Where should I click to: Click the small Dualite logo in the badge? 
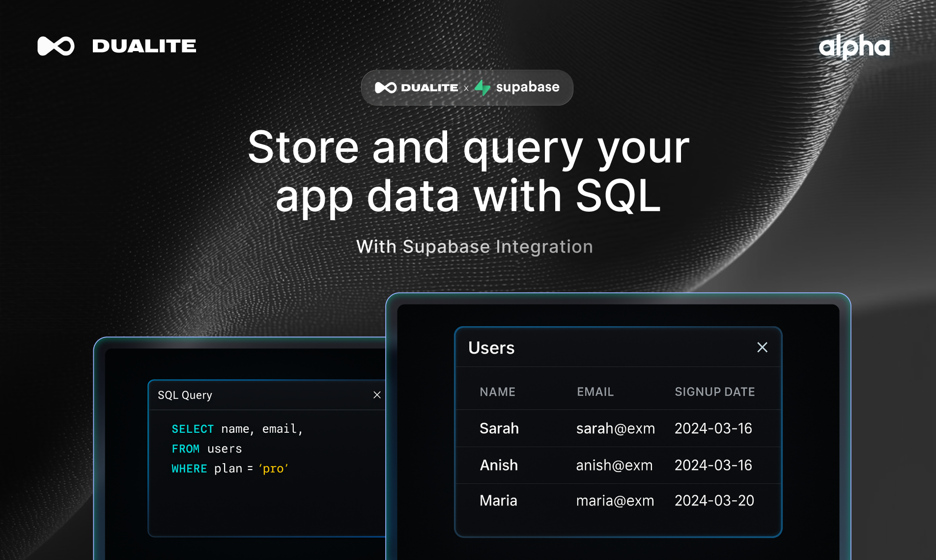[x=386, y=87]
